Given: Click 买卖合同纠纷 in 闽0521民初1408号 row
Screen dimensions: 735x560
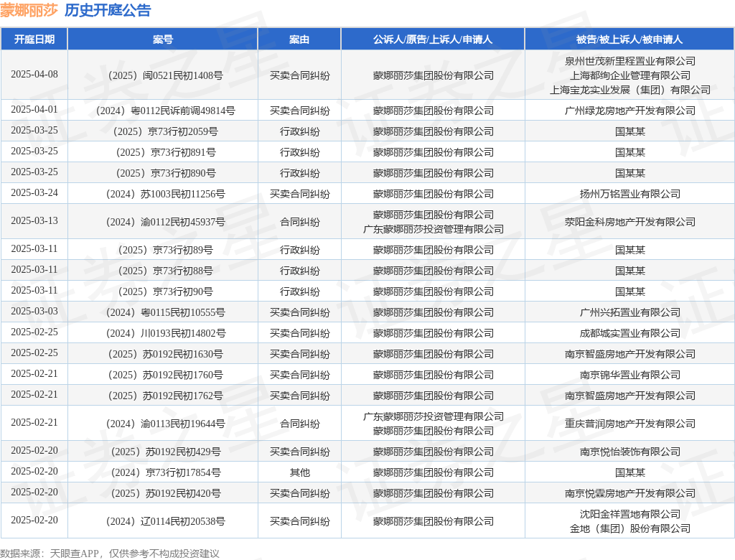Looking at the screenshot, I should click(x=299, y=75).
